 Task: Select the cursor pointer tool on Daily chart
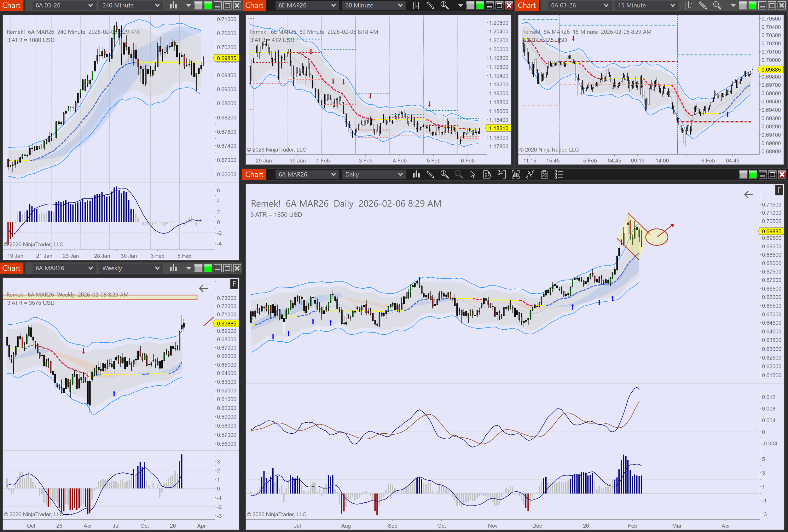coord(473,175)
